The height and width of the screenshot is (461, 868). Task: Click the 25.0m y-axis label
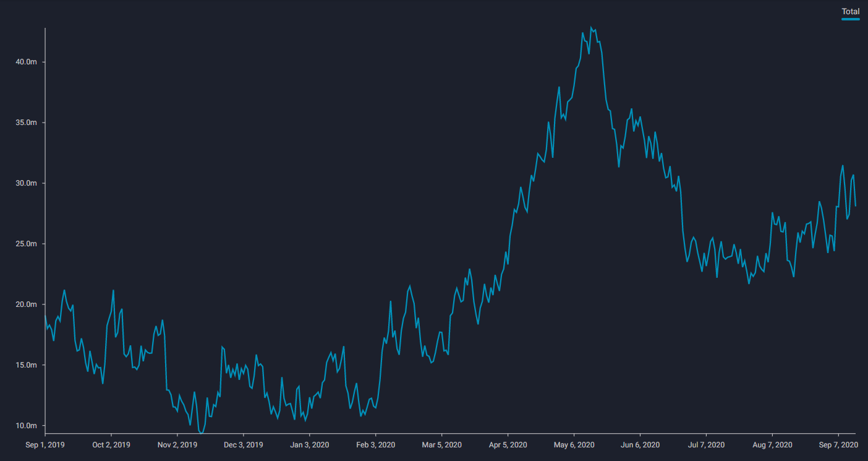[27, 244]
